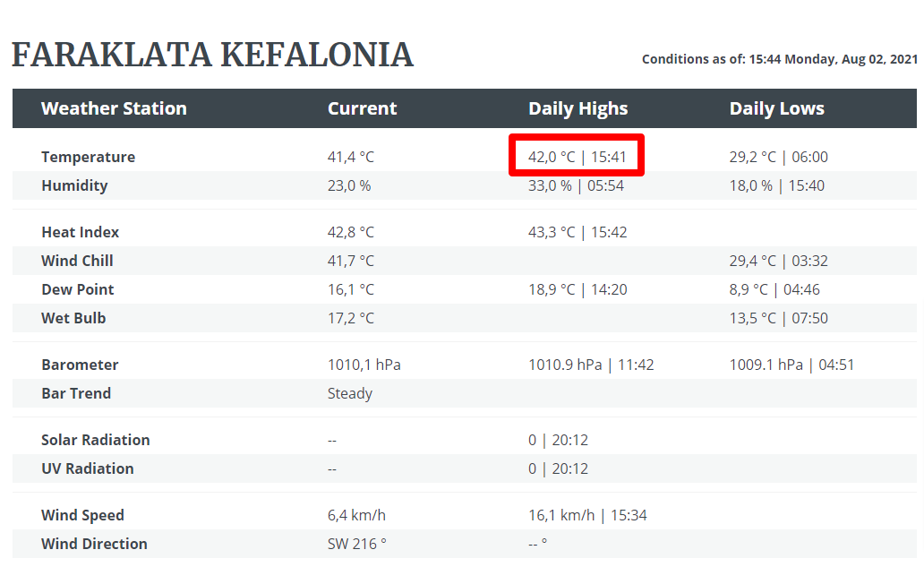Screen dimensions: 924x567
Task: Click the Daily Lows column header
Action: click(x=776, y=108)
